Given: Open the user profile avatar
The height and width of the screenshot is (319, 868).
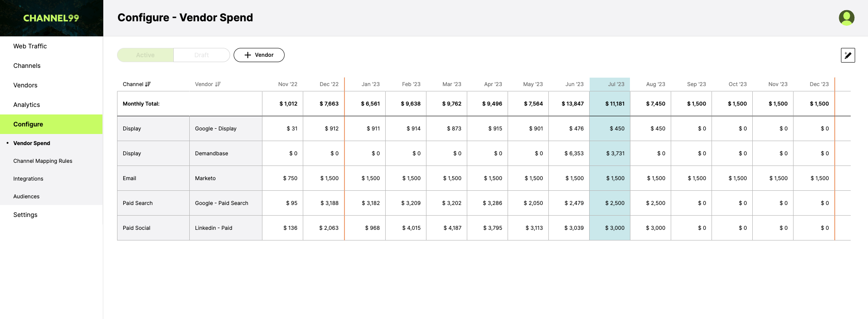Looking at the screenshot, I should point(846,18).
